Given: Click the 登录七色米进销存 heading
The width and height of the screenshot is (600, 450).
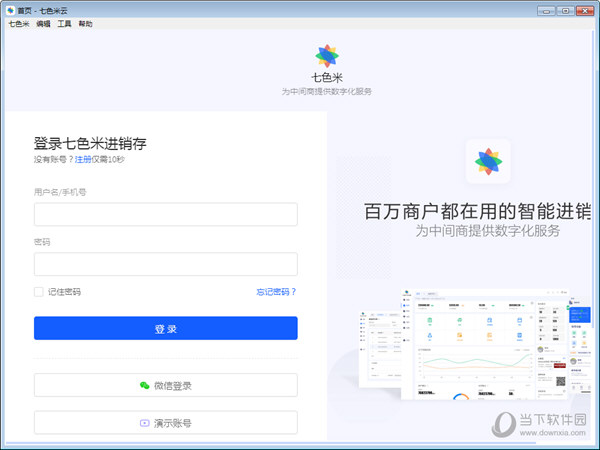Looking at the screenshot, I should (x=90, y=143).
